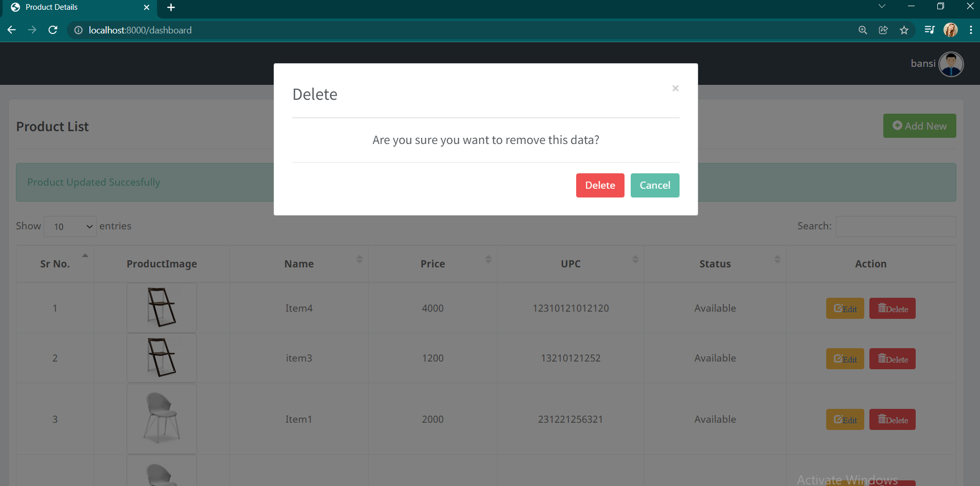Cancel the delete confirmation dialog
This screenshot has width=980, height=486.
click(x=654, y=185)
